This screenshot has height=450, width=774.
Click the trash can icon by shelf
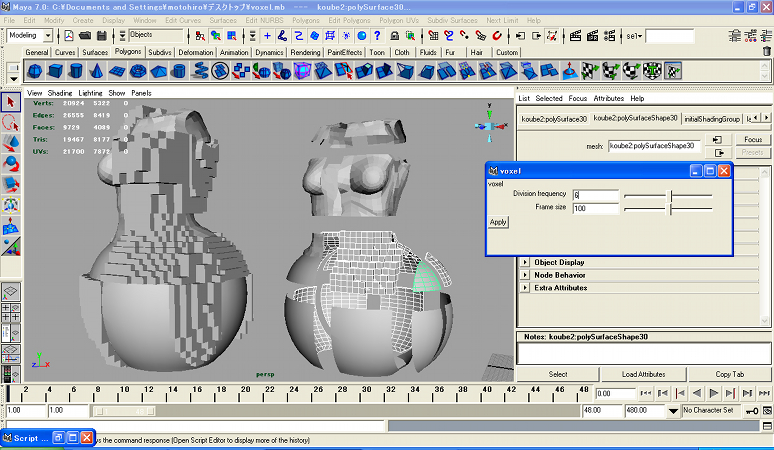pyautogui.click(x=767, y=51)
